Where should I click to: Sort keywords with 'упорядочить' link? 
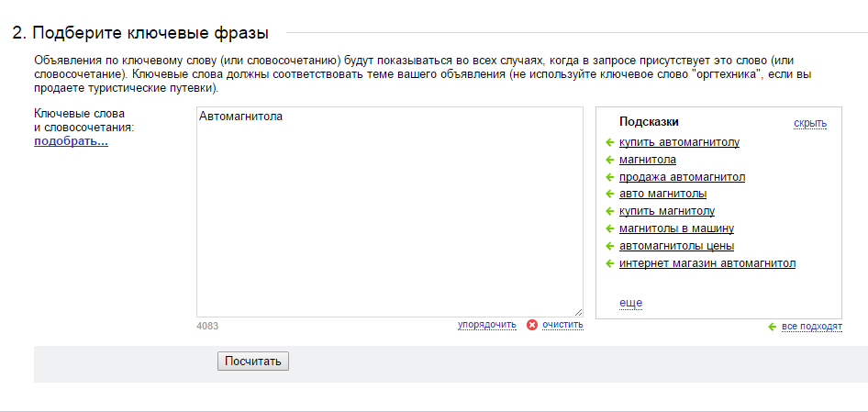pos(487,325)
